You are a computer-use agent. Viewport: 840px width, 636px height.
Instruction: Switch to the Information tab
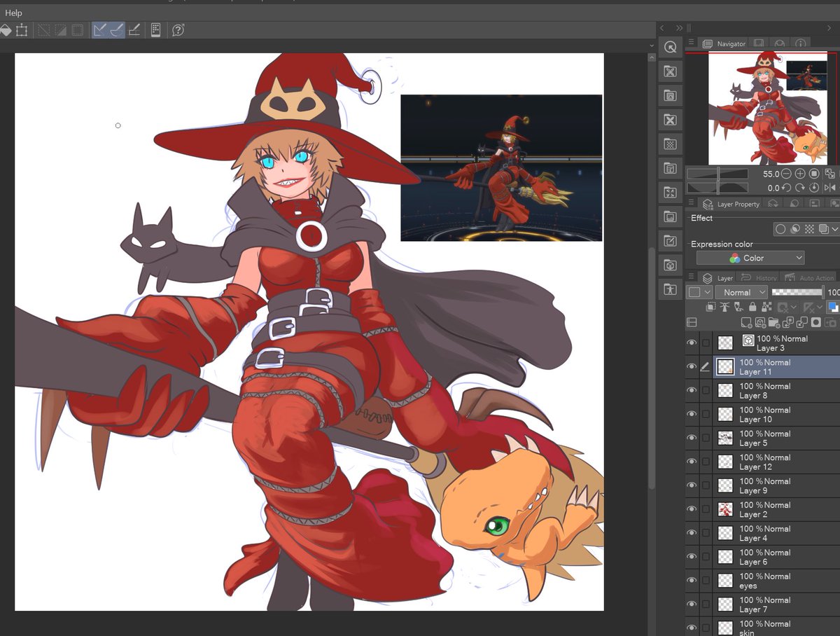click(800, 43)
